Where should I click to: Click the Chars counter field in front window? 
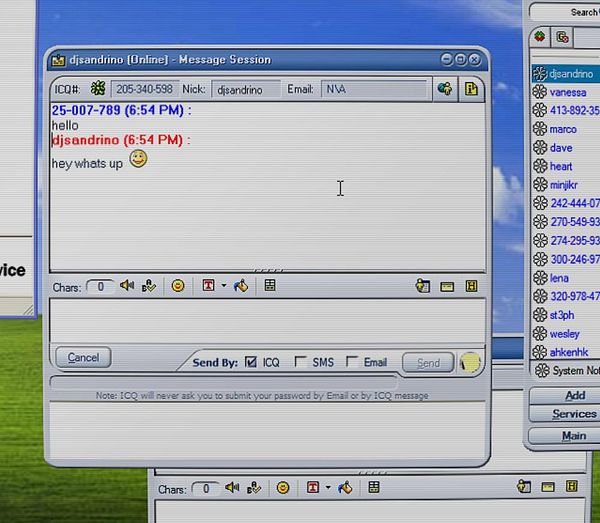click(101, 287)
